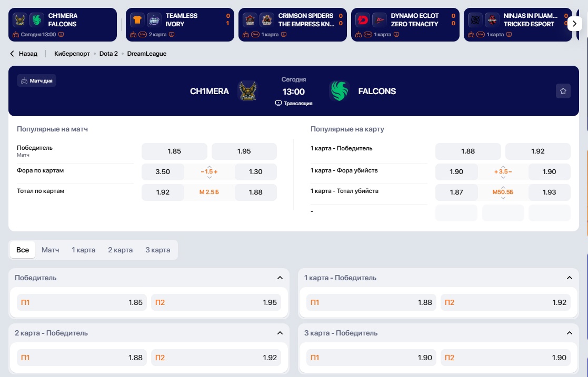Click the CH1MERA eagle team logo
This screenshot has width=588, height=377.
click(x=248, y=91)
